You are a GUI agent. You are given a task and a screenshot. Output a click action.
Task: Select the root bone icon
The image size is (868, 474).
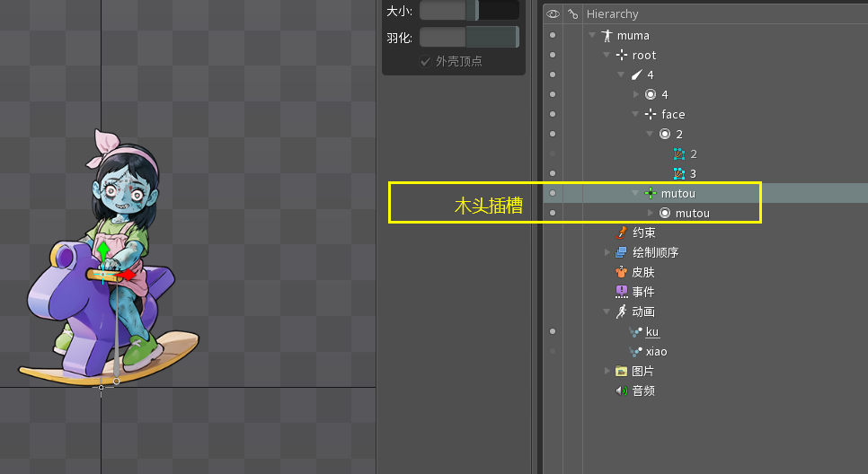[x=621, y=56]
